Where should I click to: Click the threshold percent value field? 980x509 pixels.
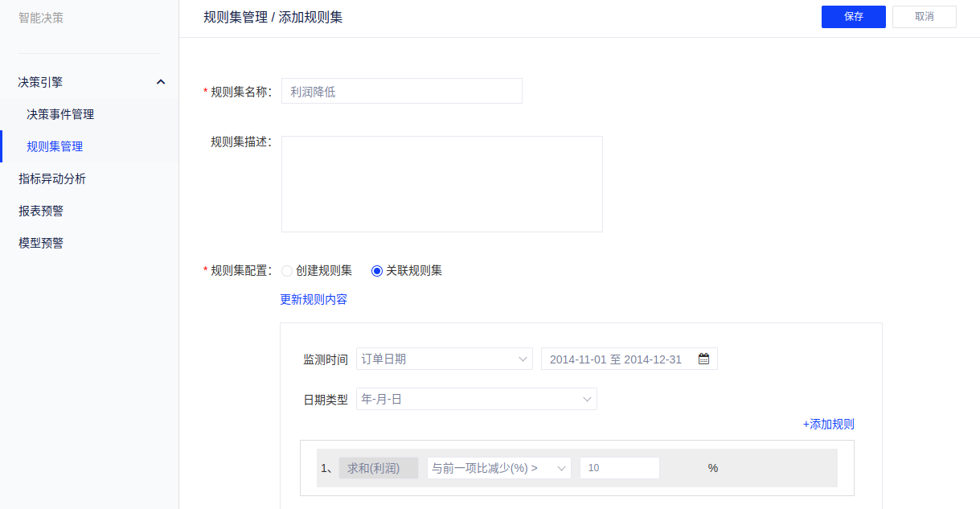(x=619, y=468)
